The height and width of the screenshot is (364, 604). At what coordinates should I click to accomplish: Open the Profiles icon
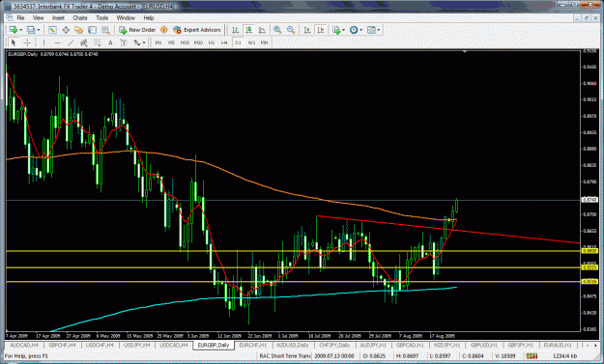click(31, 30)
